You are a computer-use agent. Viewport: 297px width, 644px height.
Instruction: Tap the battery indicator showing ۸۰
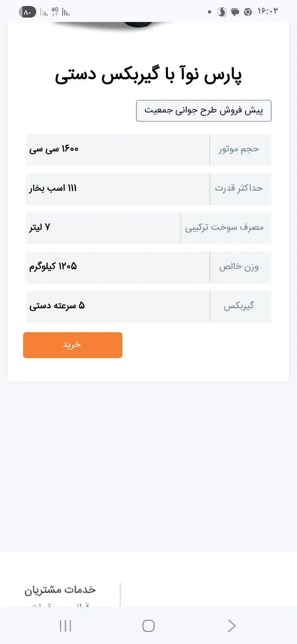click(27, 12)
